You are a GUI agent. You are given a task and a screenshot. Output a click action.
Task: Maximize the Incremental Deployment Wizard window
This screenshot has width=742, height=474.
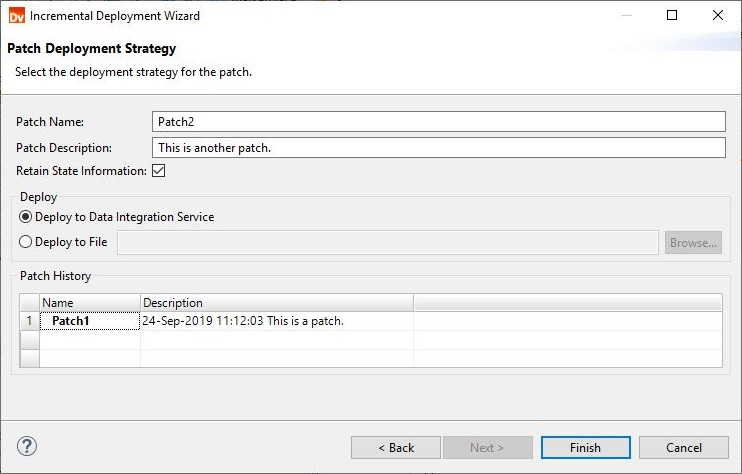tap(671, 15)
